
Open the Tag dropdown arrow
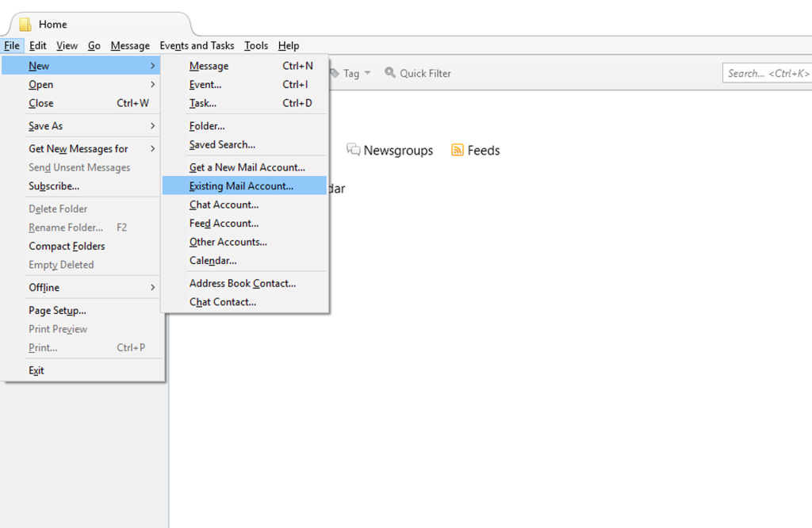click(368, 72)
